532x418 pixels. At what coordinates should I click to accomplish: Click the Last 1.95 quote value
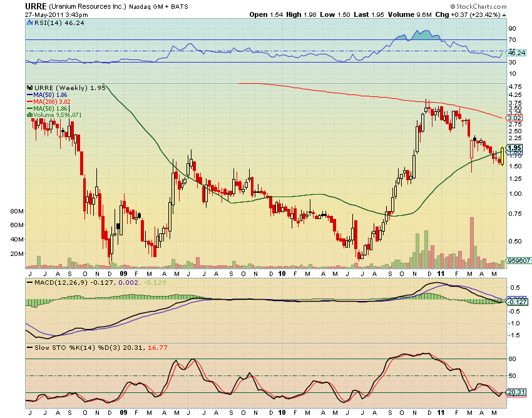coord(369,14)
